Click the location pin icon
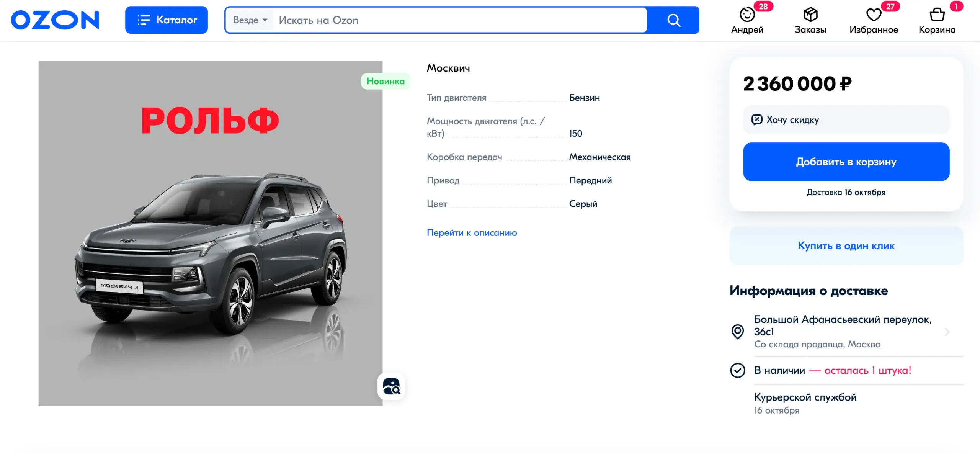Image resolution: width=980 pixels, height=453 pixels. click(x=738, y=332)
